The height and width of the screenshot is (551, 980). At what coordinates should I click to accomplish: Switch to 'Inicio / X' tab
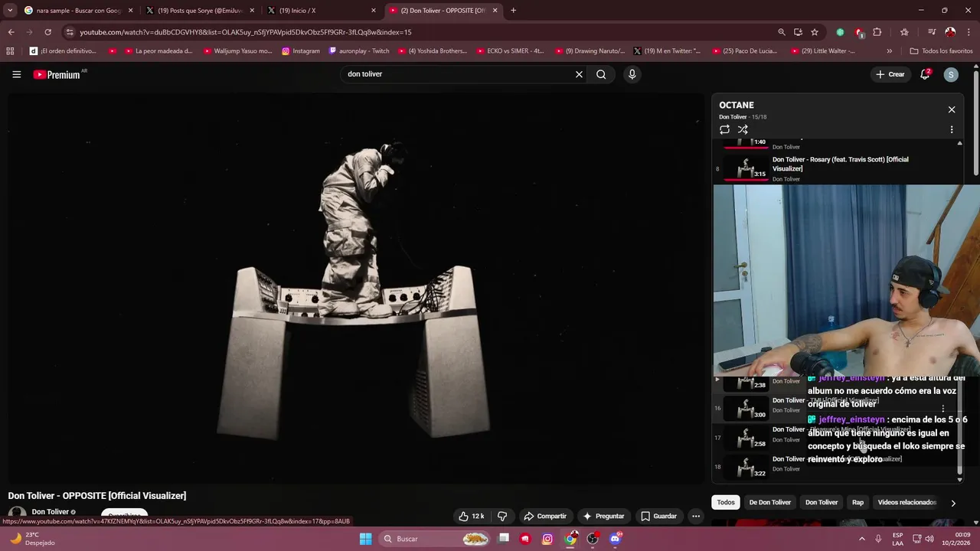(x=321, y=11)
